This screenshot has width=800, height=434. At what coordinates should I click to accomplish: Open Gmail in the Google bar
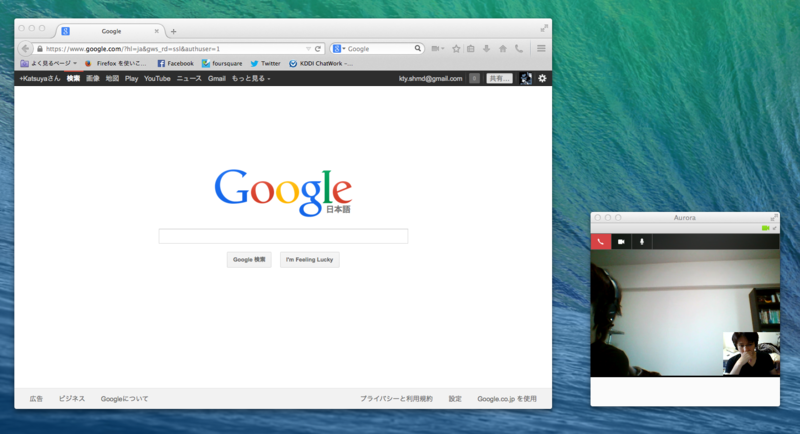click(x=217, y=79)
